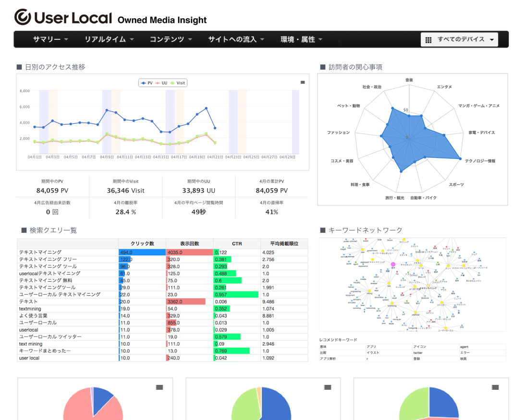This screenshot has height=420, width=526.
Task: Open first pie chart menu icon
Action: [159, 387]
